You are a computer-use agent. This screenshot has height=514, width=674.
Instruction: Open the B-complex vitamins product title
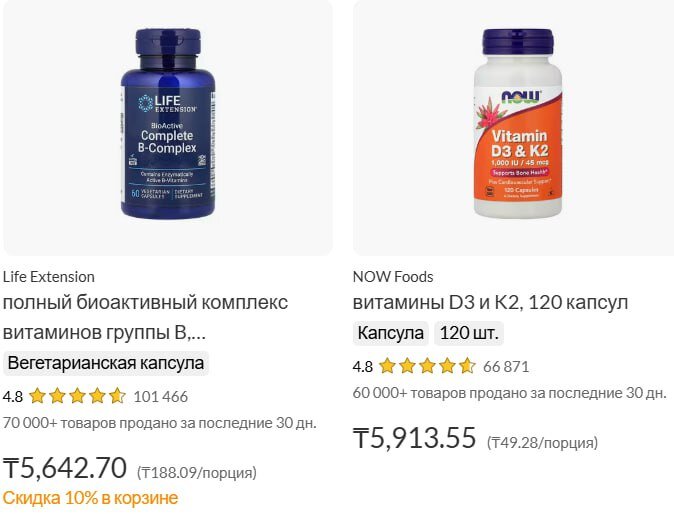point(145,317)
